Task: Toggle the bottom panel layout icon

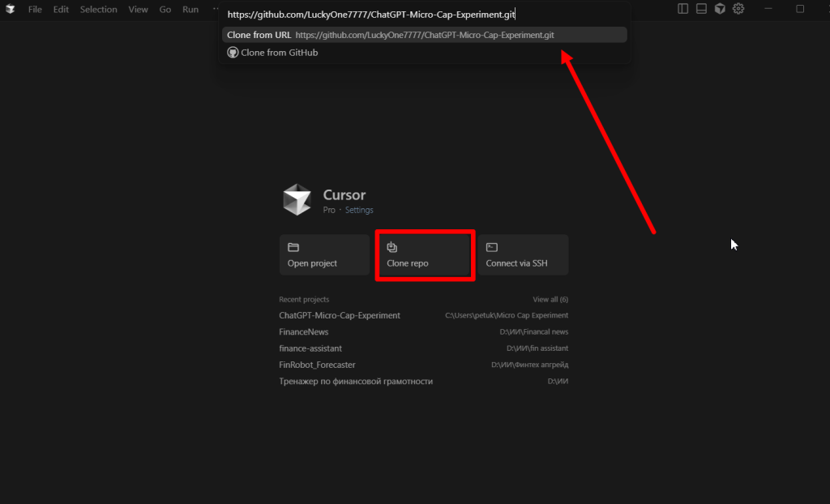Action: pyautogui.click(x=701, y=9)
